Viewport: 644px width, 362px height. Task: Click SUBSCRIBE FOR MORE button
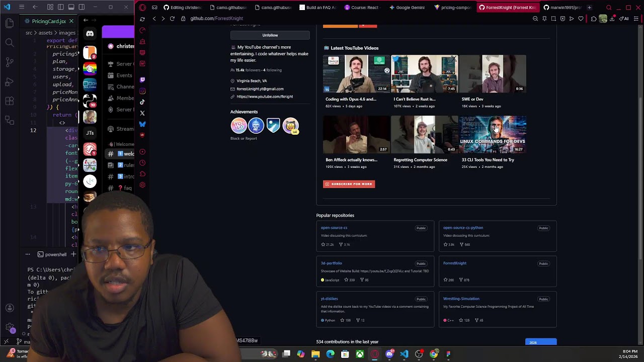coord(349,184)
